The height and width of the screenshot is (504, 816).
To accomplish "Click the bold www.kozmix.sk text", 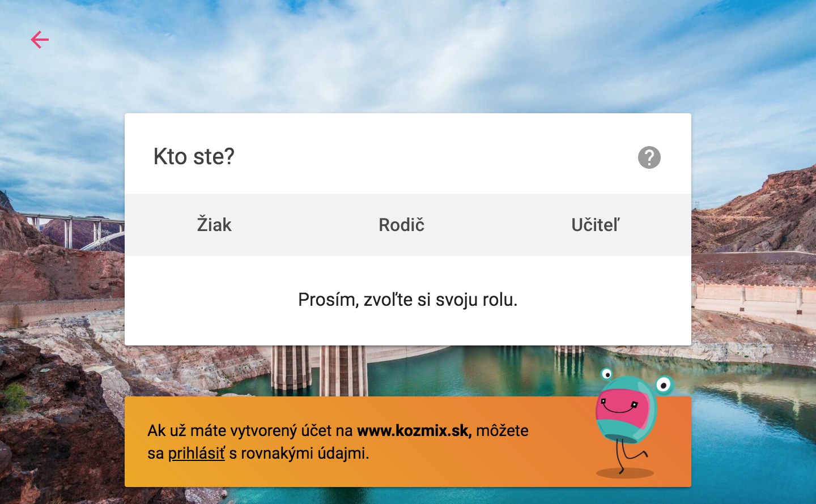I will 414,431.
